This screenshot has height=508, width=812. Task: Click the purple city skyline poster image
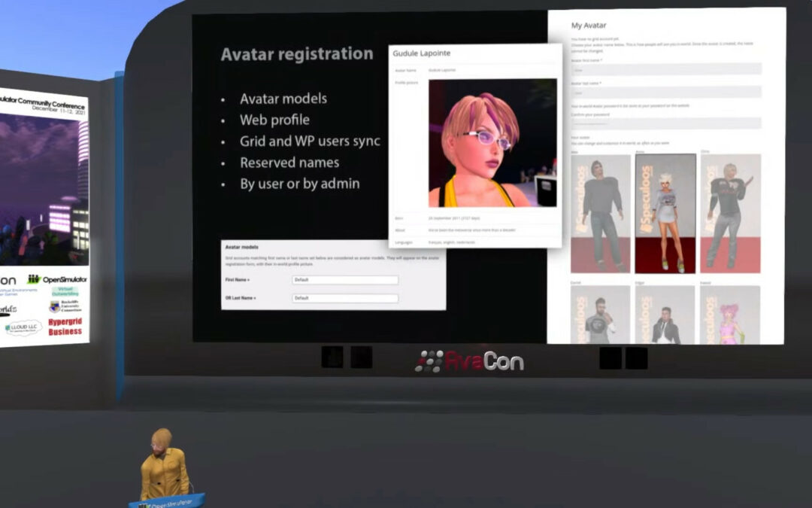click(x=44, y=189)
